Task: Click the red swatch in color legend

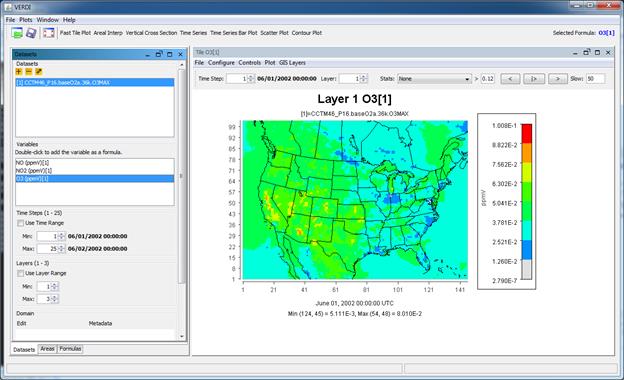Action: coord(526,134)
